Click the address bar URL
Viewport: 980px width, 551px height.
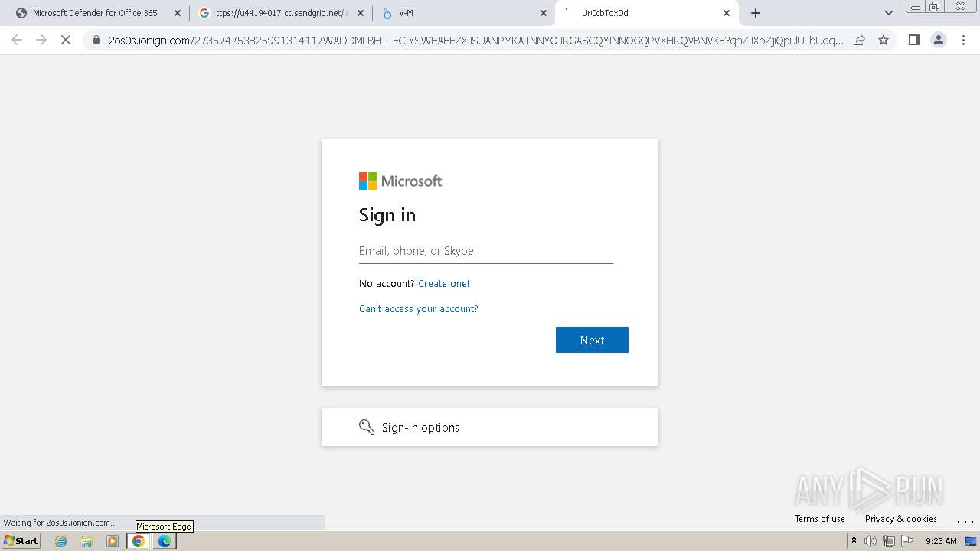476,41
